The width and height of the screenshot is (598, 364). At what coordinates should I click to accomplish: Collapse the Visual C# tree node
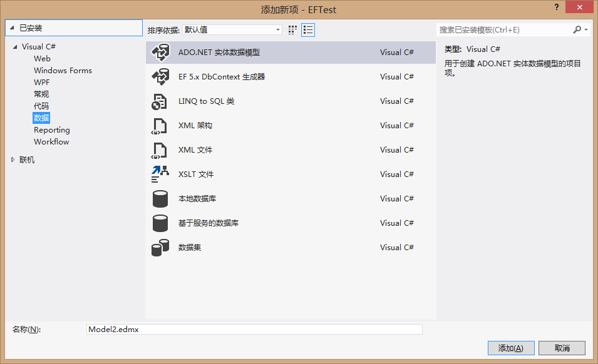15,47
